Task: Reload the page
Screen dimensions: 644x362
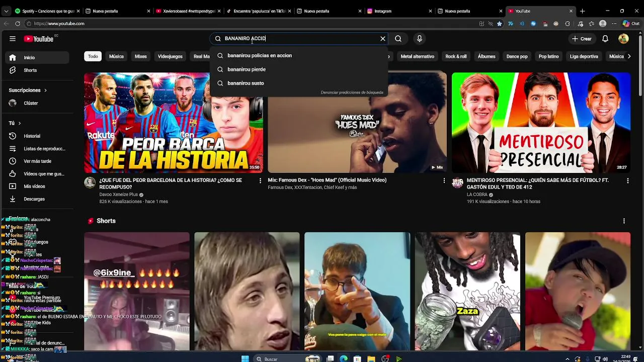Action: [18, 24]
